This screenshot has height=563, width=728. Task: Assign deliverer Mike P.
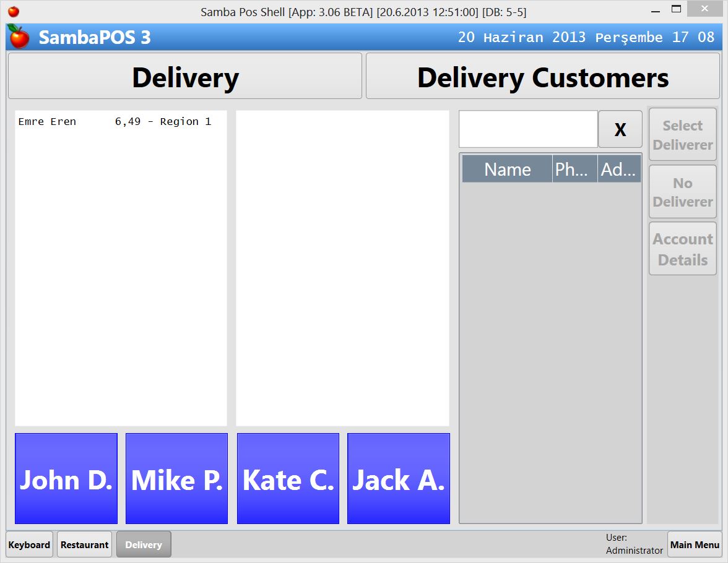(x=176, y=479)
